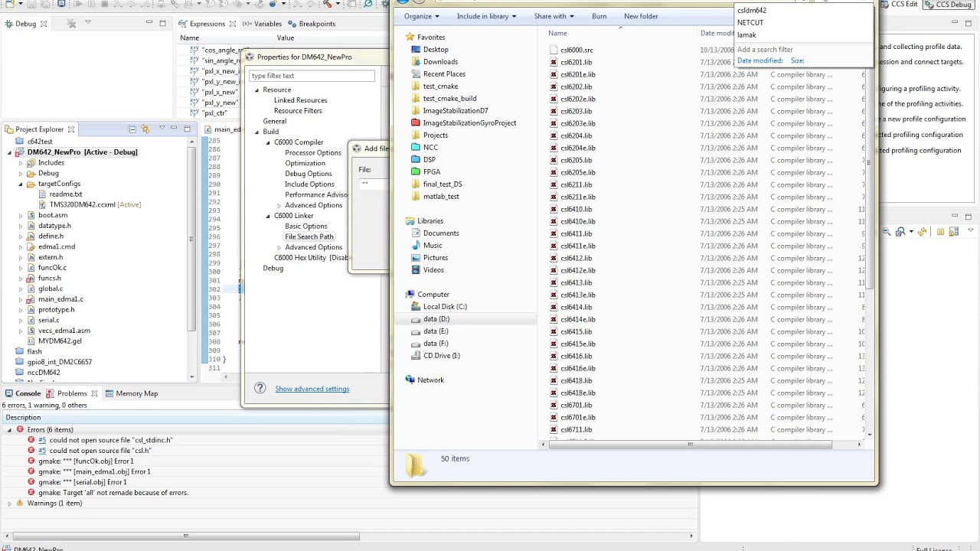
Task: Collapse the DM642_NewPro project node
Action: point(11,152)
